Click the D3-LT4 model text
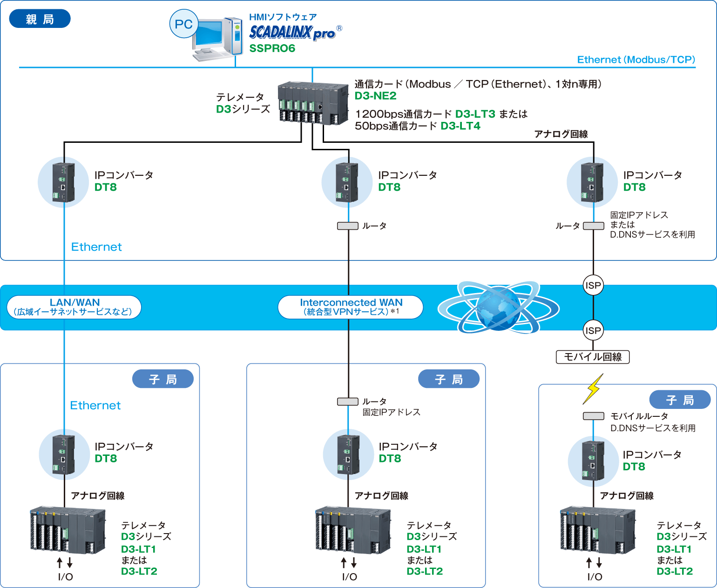The height and width of the screenshot is (588, 717). click(460, 126)
